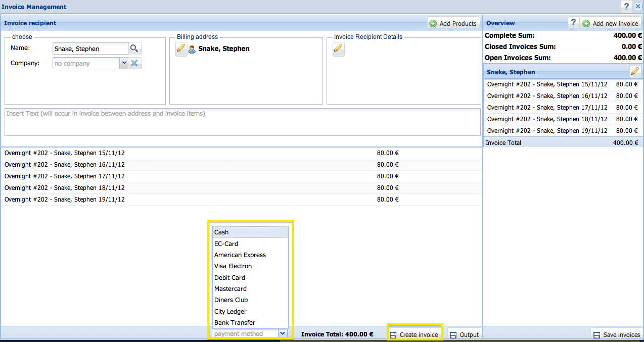The image size is (644, 342).
Task: Click the Output button
Action: point(464,334)
